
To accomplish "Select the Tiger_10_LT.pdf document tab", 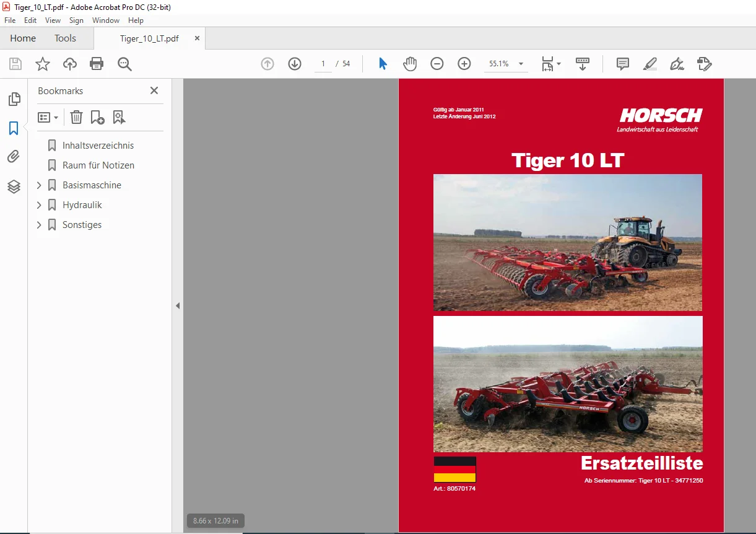I will point(149,38).
